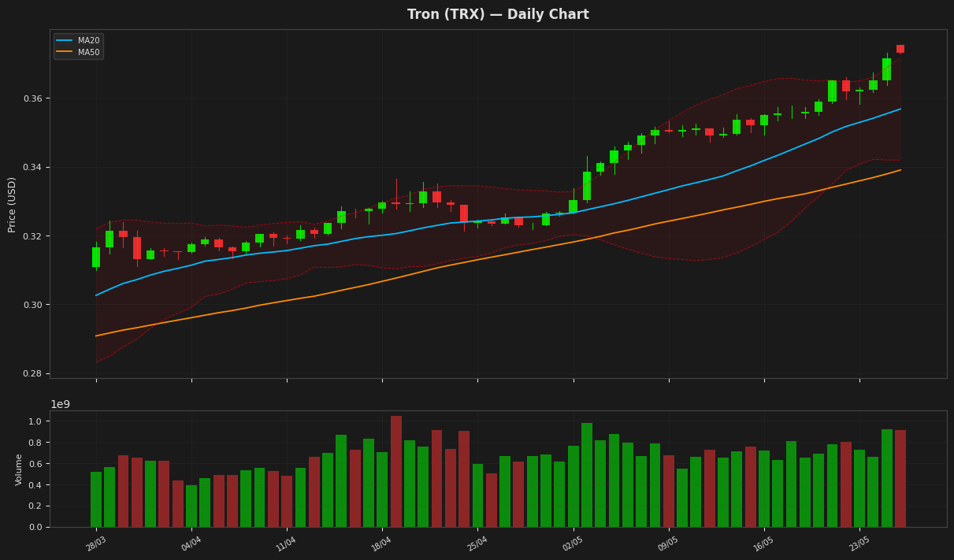
Task: Click the 28/03 date label
Action: coord(97,543)
